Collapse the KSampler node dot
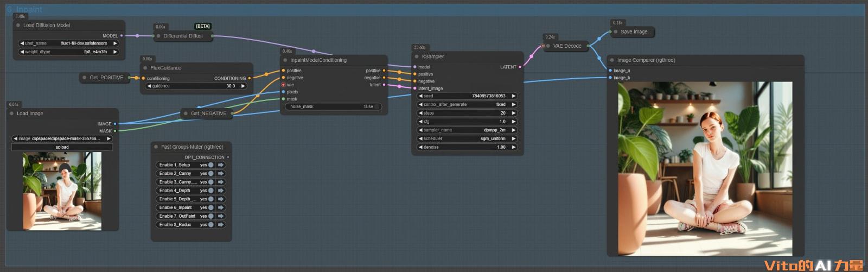 417,56
